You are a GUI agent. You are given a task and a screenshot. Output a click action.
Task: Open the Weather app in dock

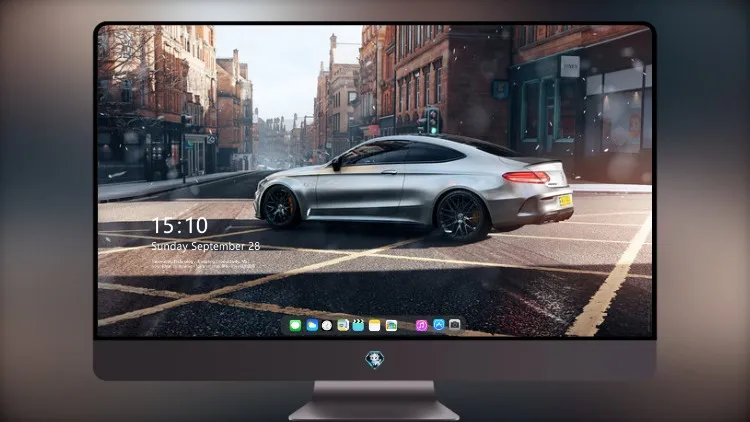click(312, 325)
